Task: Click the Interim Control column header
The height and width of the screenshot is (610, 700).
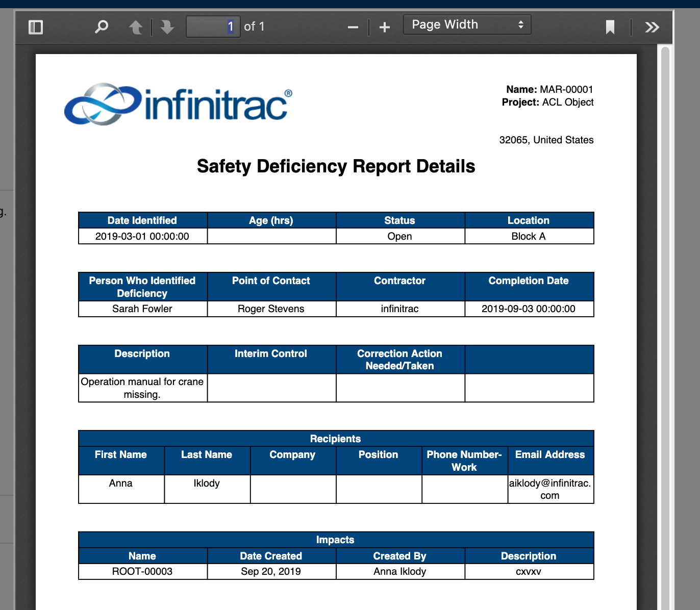Action: (x=271, y=360)
